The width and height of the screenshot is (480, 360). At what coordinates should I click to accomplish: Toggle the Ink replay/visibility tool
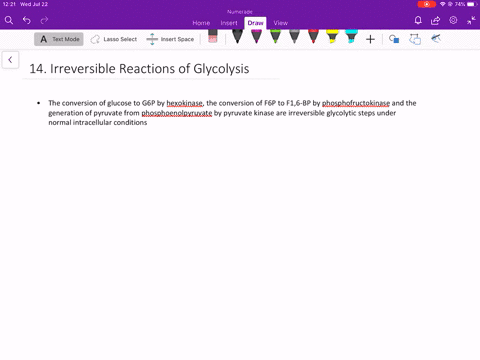436,39
